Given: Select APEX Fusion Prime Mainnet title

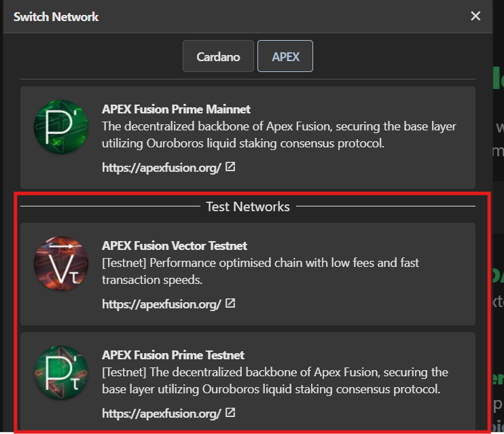Looking at the screenshot, I should 176,109.
